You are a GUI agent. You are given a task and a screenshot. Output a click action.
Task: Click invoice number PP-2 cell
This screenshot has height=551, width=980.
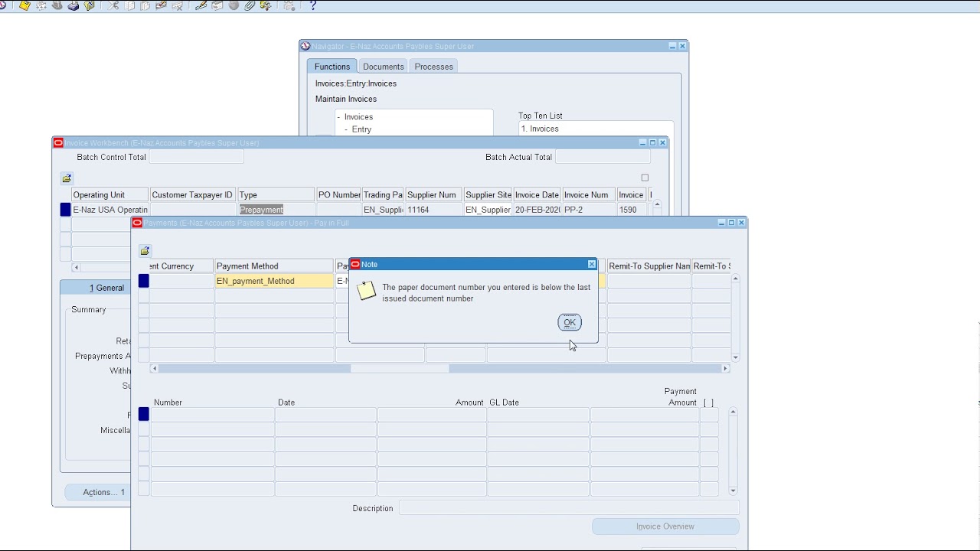click(589, 210)
